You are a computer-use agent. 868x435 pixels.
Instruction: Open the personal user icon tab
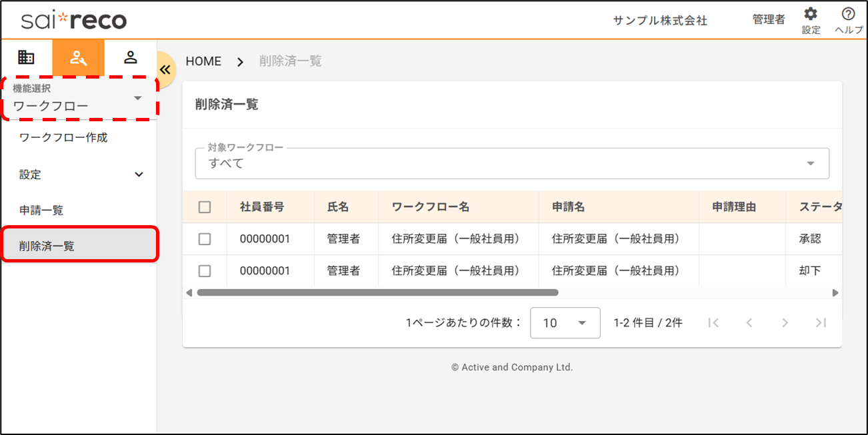click(x=131, y=57)
